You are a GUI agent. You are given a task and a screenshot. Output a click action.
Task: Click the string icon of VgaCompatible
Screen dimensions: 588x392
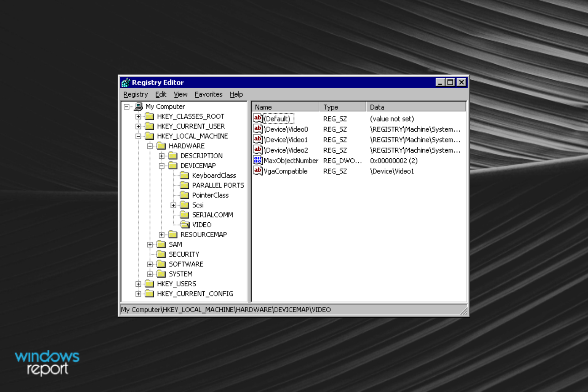point(258,171)
